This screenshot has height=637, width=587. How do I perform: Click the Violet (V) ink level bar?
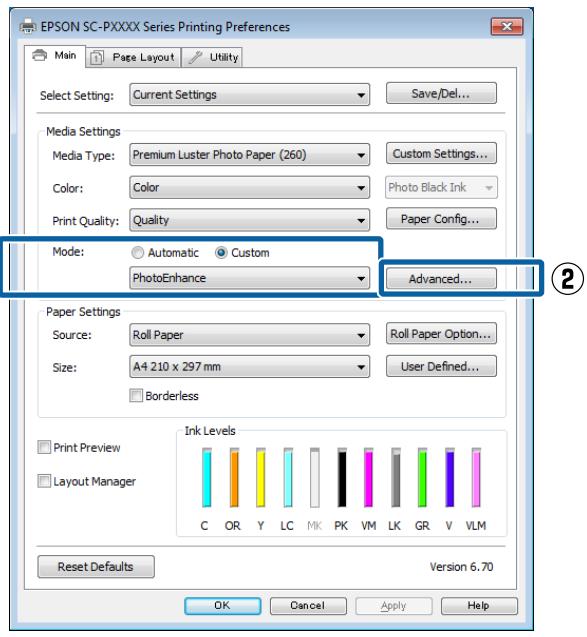pyautogui.click(x=449, y=477)
